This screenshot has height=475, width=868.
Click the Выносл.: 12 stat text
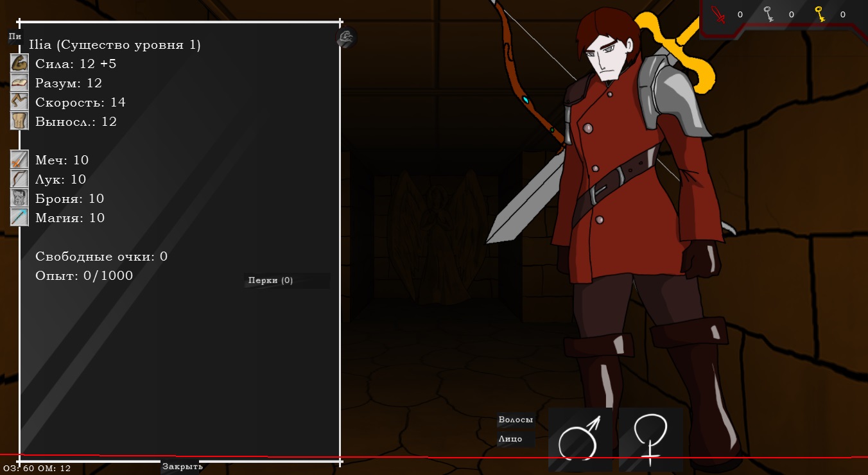tap(76, 121)
